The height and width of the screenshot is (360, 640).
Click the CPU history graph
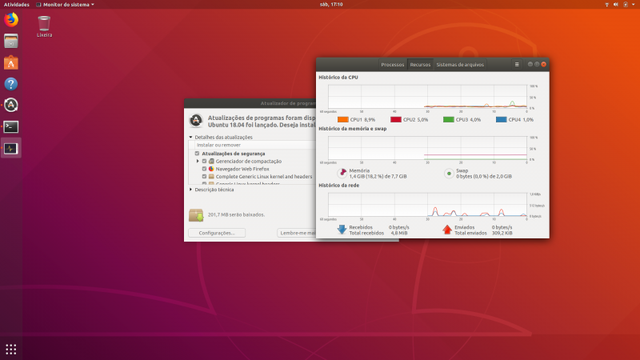[427, 97]
